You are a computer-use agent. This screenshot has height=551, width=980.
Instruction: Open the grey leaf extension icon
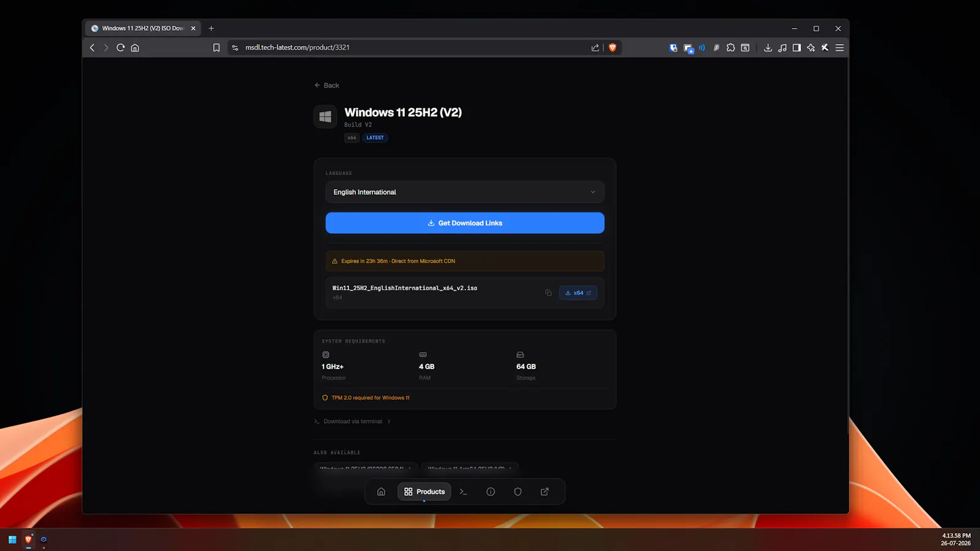716,48
